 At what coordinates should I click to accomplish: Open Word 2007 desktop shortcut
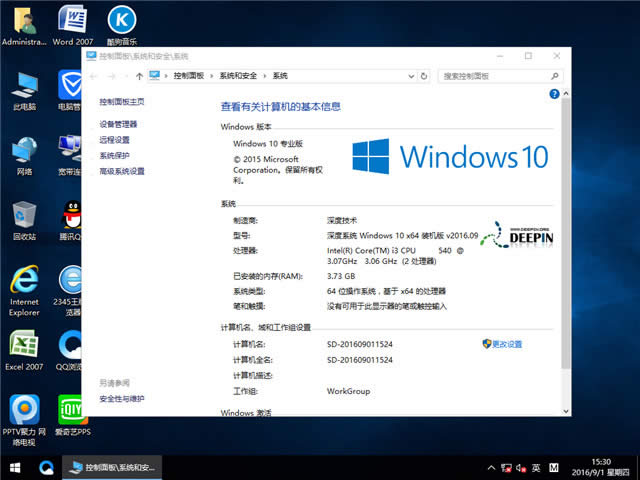[x=71, y=22]
